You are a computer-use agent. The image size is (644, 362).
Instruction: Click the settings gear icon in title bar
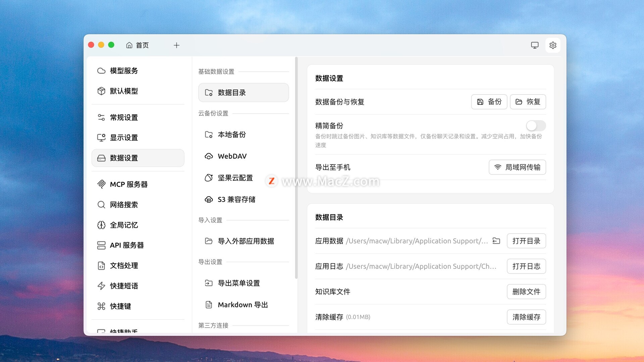[x=553, y=45]
